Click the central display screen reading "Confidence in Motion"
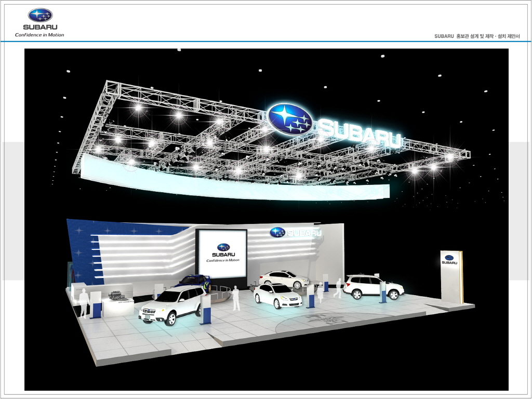This screenshot has height=399, width=532. 222,254
